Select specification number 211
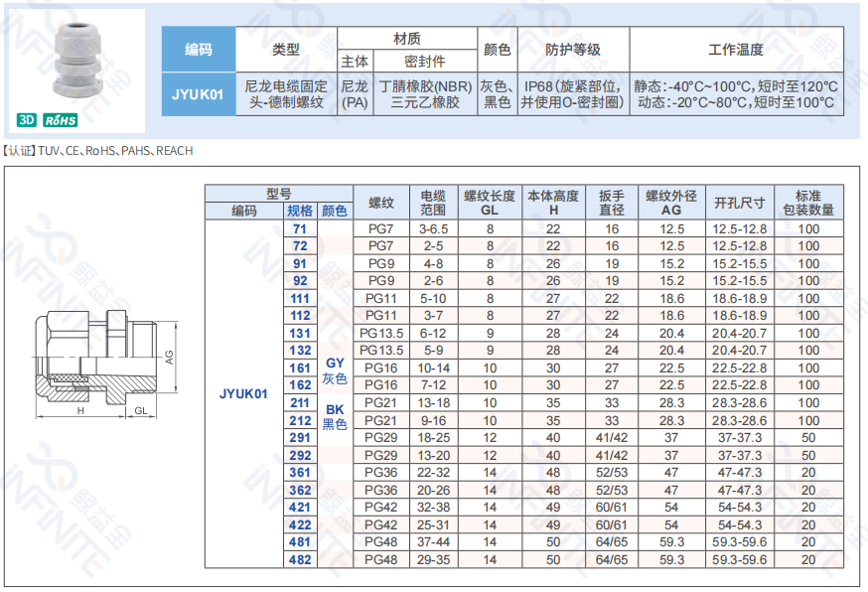Image resolution: width=868 pixels, height=592 pixels. tap(300, 402)
